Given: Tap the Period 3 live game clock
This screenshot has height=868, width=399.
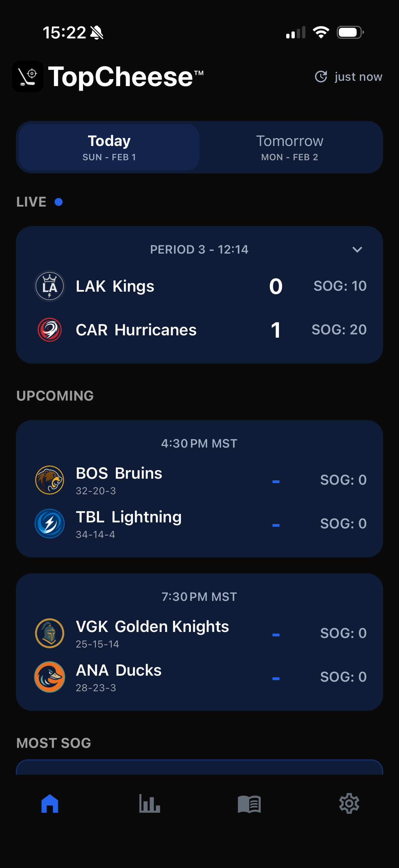Looking at the screenshot, I should [x=199, y=249].
